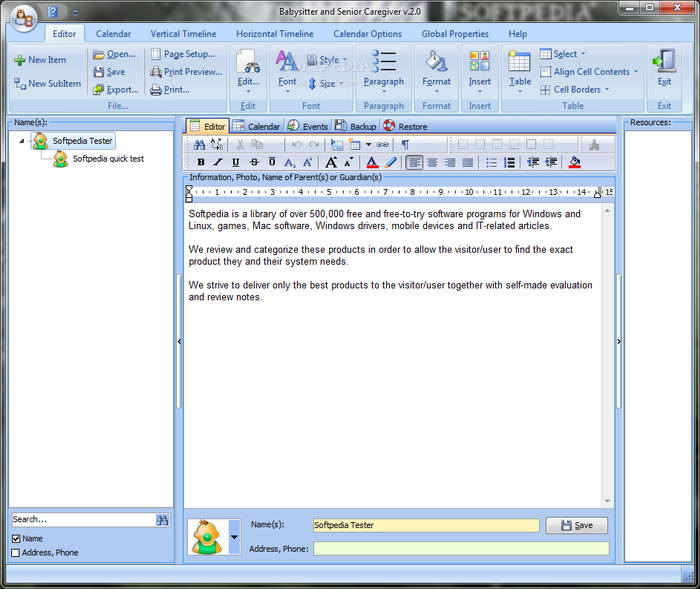Viewport: 700px width, 589px height.
Task: Toggle Bold formatting
Action: coord(201,163)
